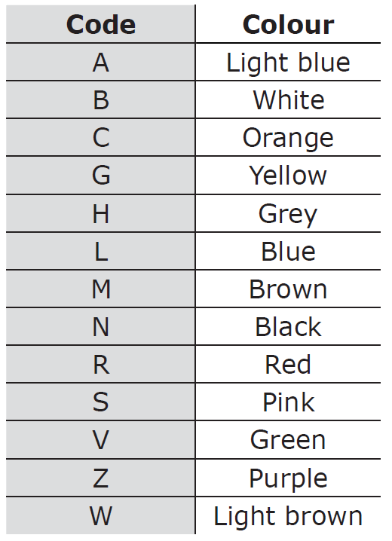Click the Colour column header
The image size is (392, 541).
288,24
